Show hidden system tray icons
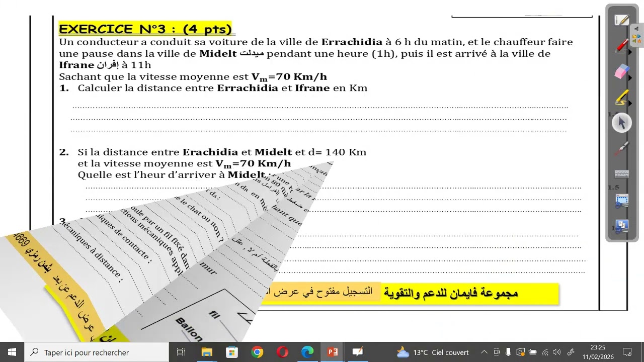This screenshot has height=362, width=644. (x=484, y=352)
